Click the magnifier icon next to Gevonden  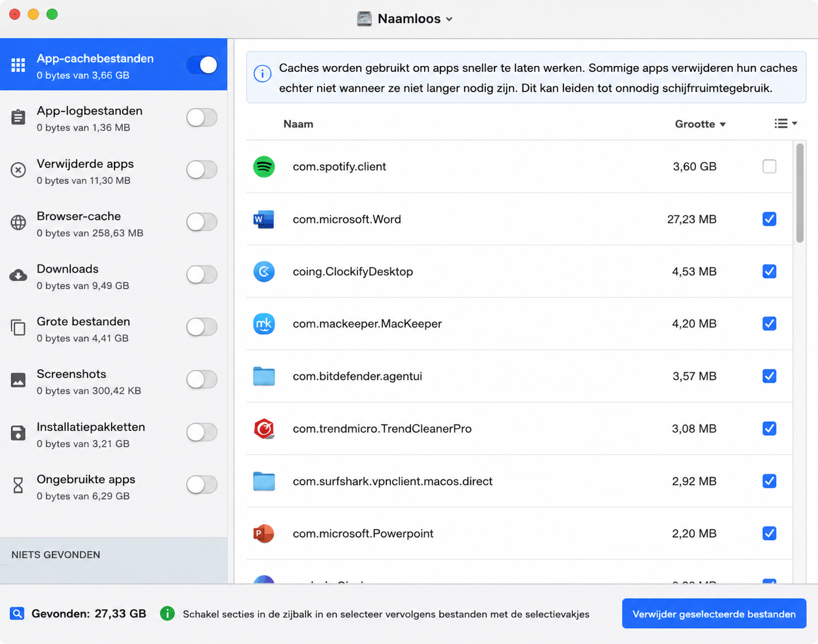[17, 614]
